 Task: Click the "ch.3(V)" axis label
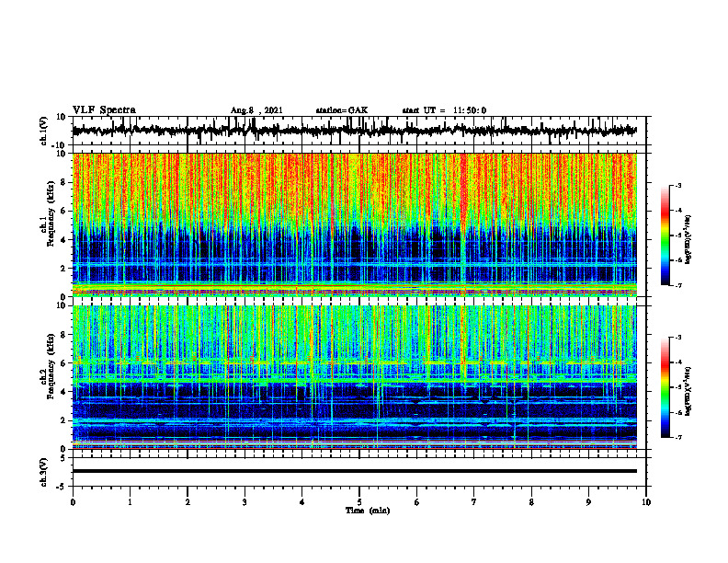coord(44,472)
